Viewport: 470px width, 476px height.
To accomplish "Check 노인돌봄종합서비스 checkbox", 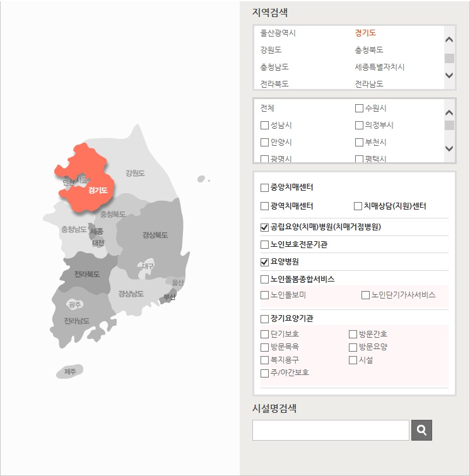I will click(x=264, y=279).
